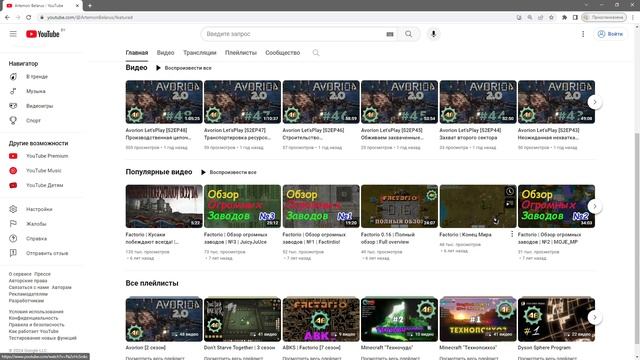Click Factorio | Кусаки побеждают всегда title
Viewport: 640px width, 360px height.
coord(152,238)
